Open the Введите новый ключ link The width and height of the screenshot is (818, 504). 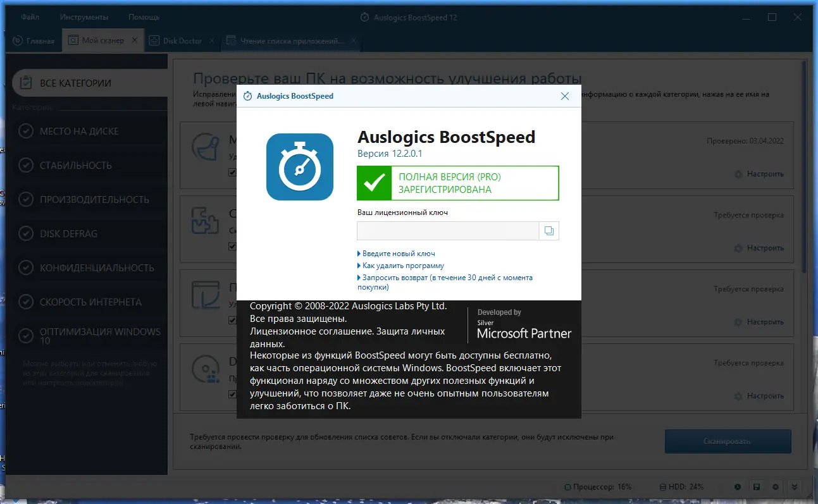point(399,253)
